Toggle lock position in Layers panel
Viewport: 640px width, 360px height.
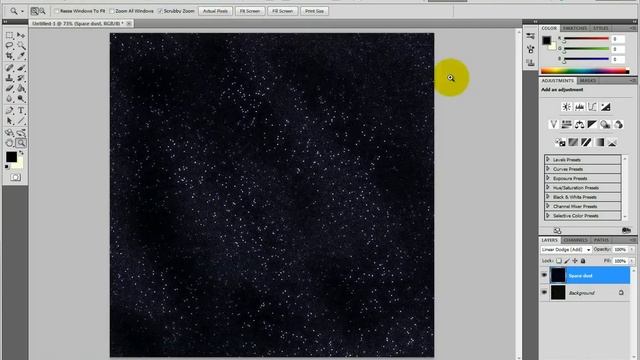[575, 260]
